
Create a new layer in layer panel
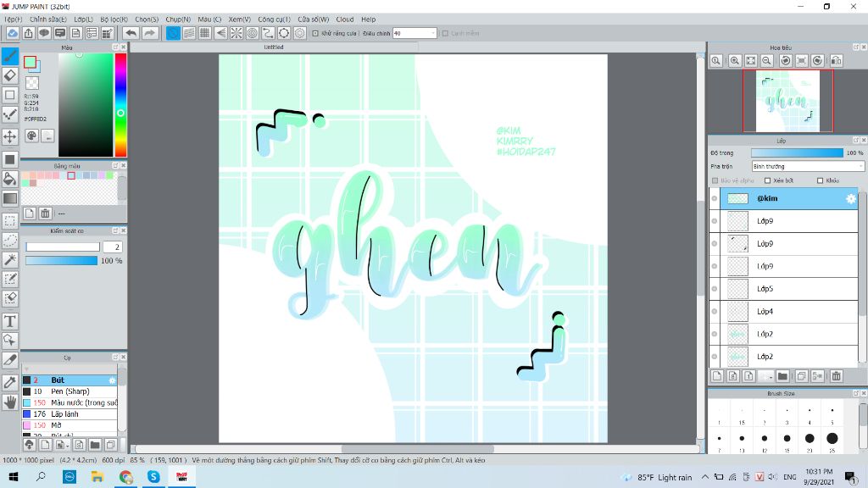pos(717,376)
